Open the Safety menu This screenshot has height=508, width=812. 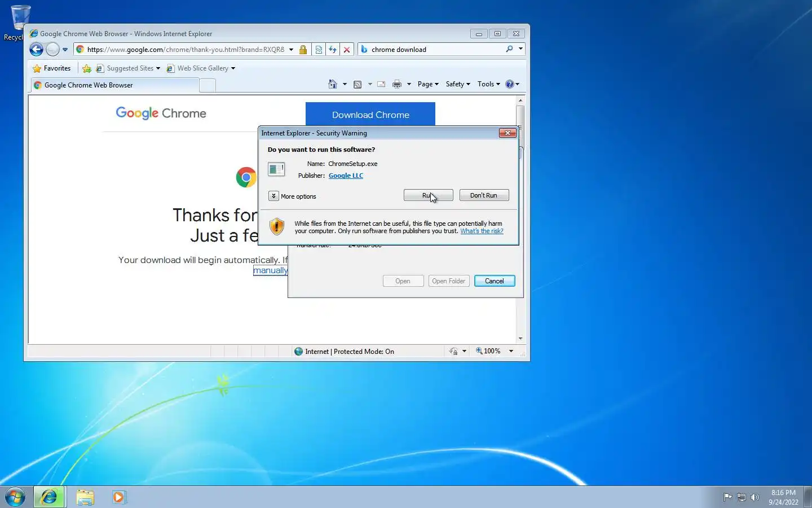458,84
